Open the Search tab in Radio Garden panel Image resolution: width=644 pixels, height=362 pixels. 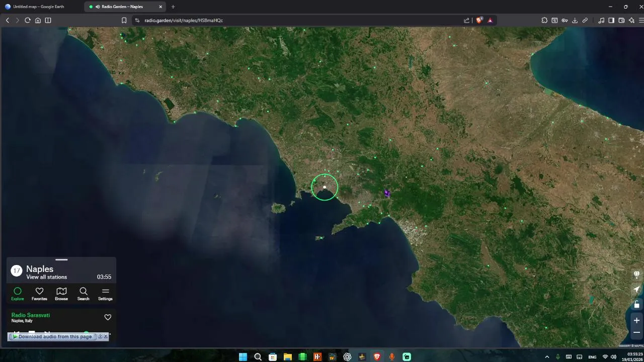click(84, 294)
